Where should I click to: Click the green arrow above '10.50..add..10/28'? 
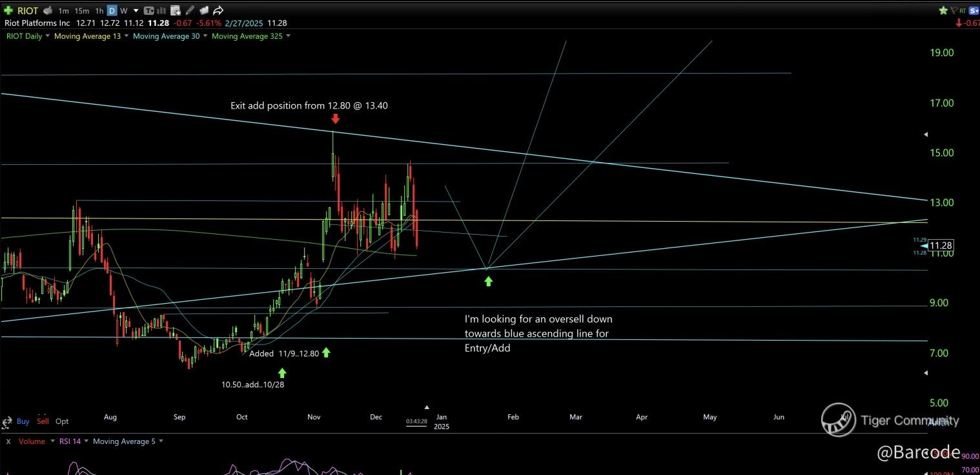(x=282, y=372)
